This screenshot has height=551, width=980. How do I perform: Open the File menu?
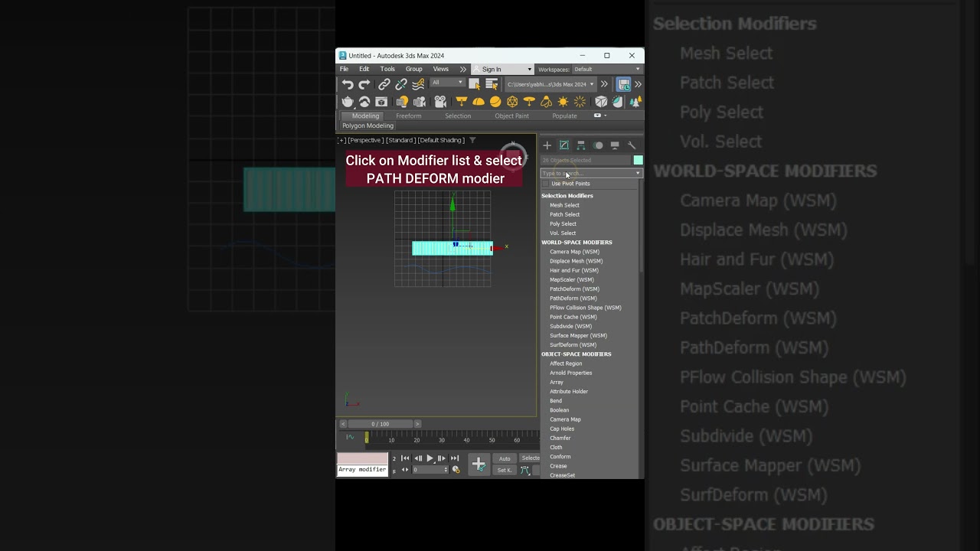tap(345, 69)
